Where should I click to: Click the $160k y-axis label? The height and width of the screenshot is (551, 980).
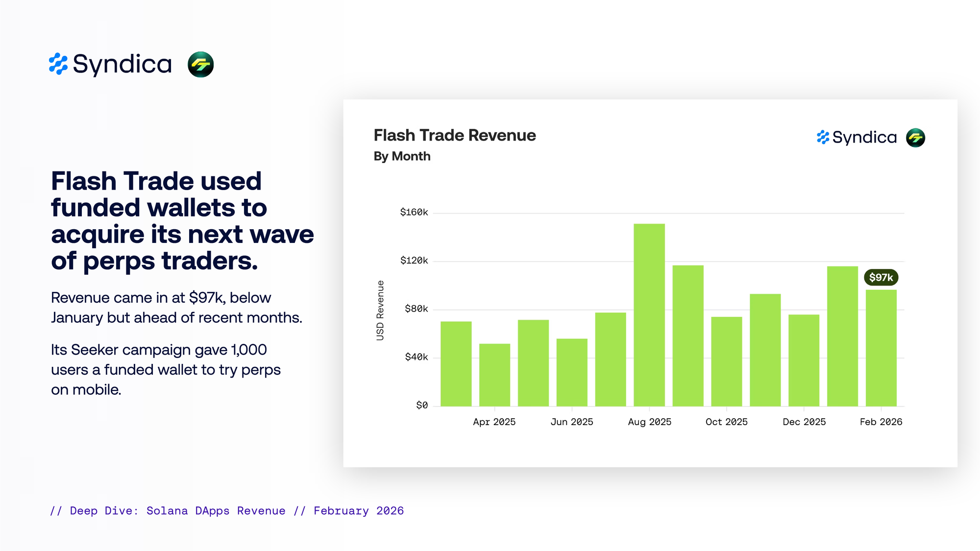414,212
